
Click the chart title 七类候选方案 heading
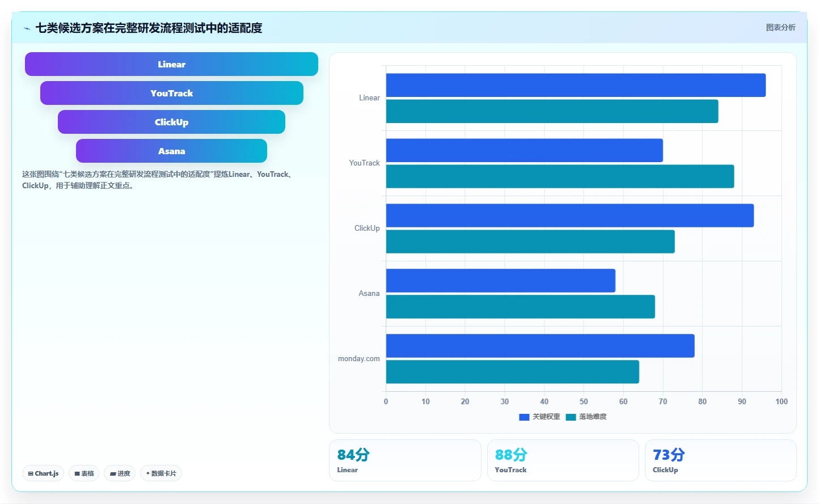(x=149, y=28)
